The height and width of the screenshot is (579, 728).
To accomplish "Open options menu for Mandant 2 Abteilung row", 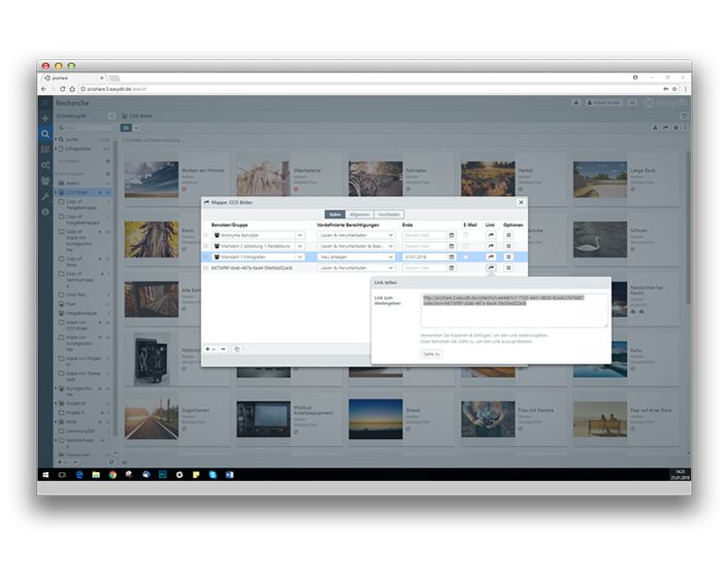I will 509,246.
